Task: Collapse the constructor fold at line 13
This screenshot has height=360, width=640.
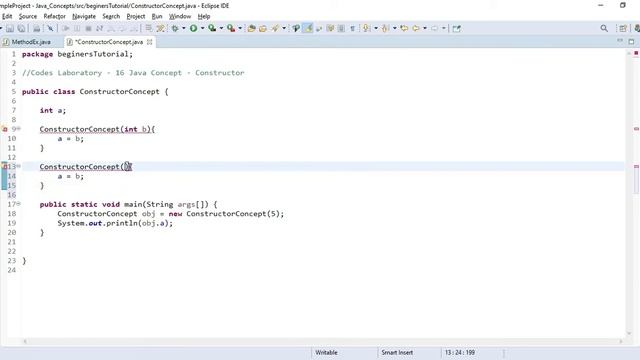Action: (x=18, y=166)
